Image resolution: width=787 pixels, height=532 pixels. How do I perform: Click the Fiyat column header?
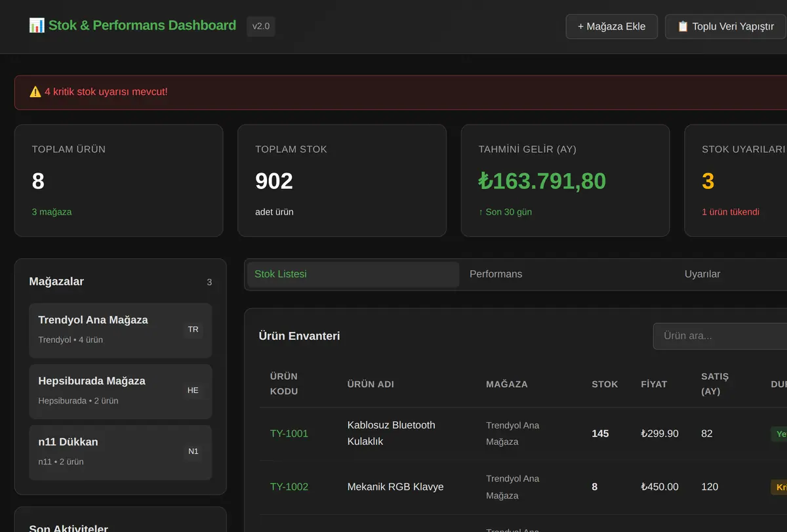pos(654,384)
